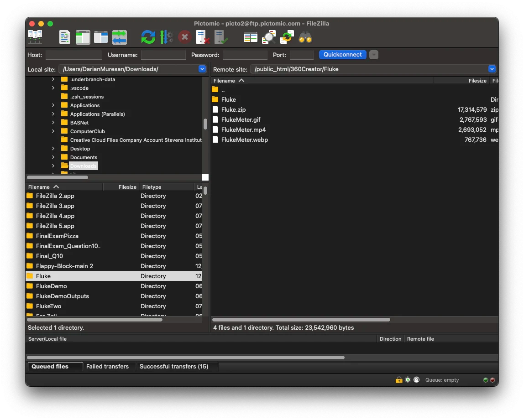Toggle message log display
The image size is (524, 420).
tap(65, 37)
